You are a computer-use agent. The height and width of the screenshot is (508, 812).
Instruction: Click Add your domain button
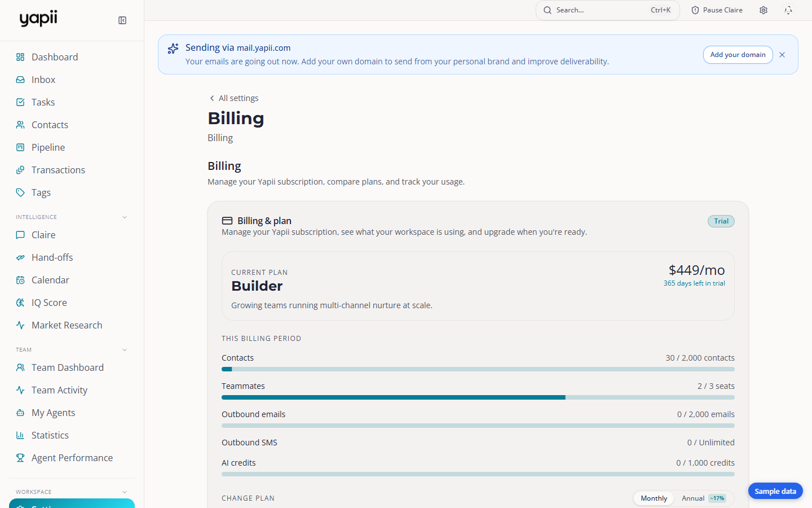pyautogui.click(x=738, y=55)
